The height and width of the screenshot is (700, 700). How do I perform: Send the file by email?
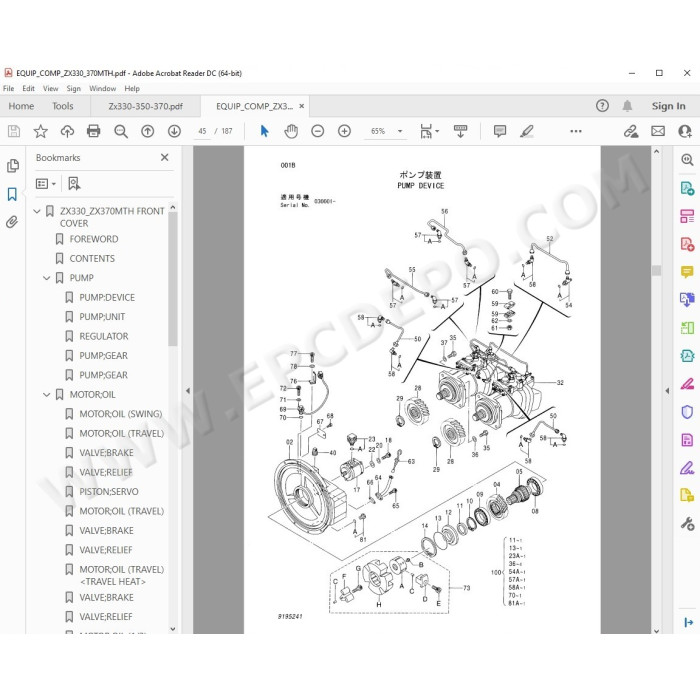tap(658, 131)
